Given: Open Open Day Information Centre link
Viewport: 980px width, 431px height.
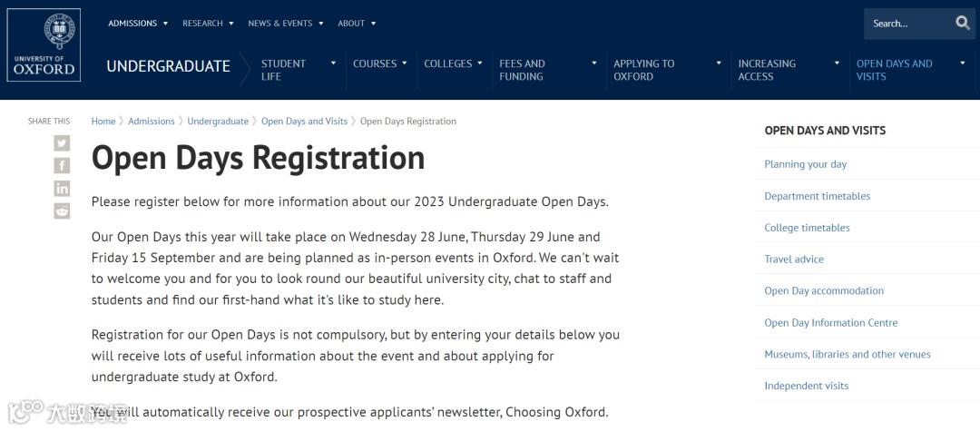Looking at the screenshot, I should [x=831, y=323].
